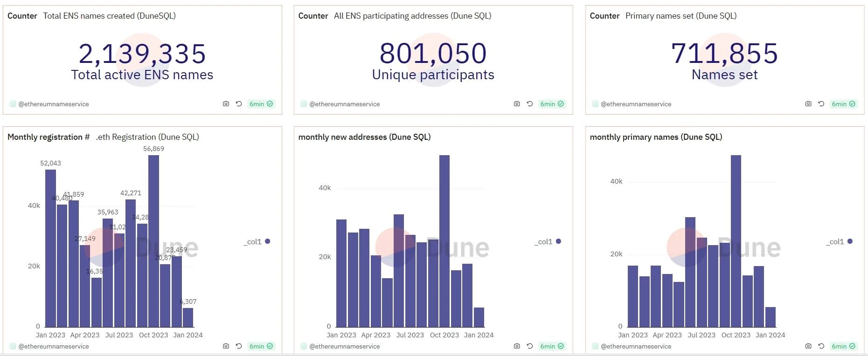This screenshot has height=356, width=868.
Task: Open 'monthly primary names (Dune SQL)' title
Action: click(656, 137)
